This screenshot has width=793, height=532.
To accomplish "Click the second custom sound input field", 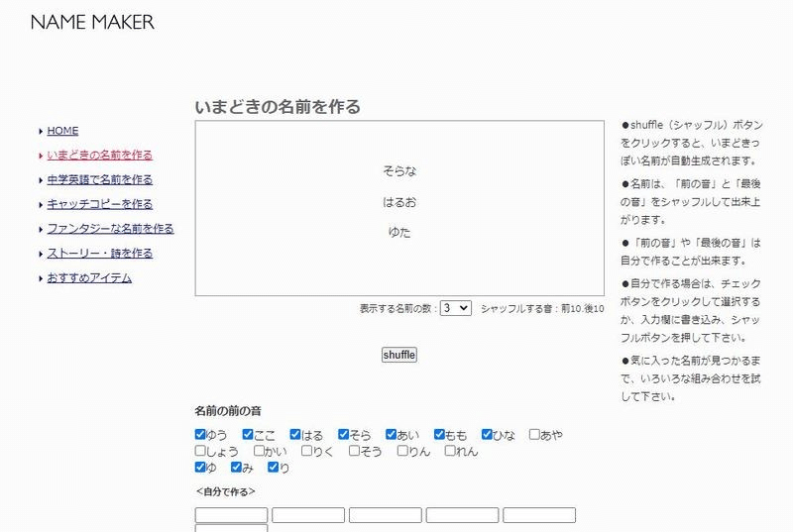I will pos(308,515).
